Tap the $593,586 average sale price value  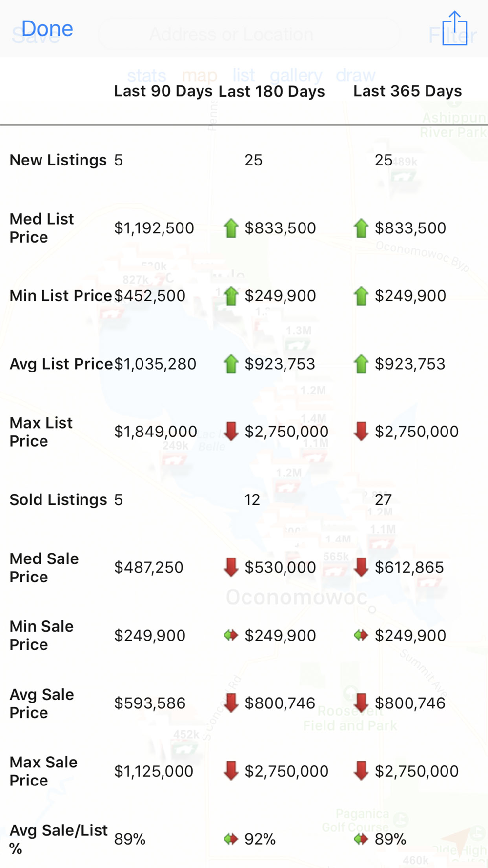click(150, 703)
